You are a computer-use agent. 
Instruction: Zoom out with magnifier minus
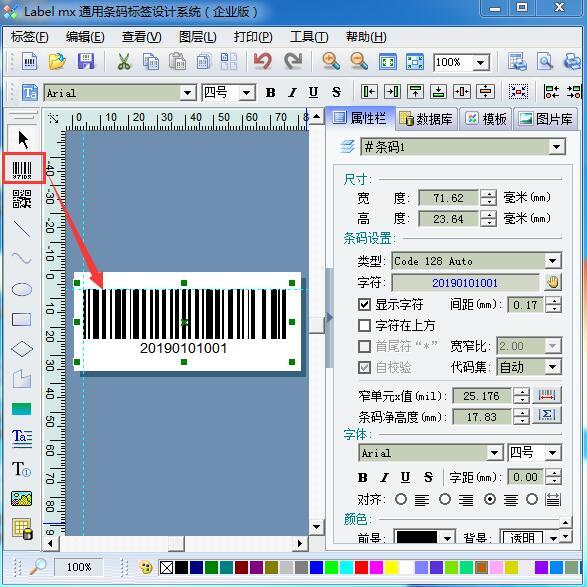[359, 61]
